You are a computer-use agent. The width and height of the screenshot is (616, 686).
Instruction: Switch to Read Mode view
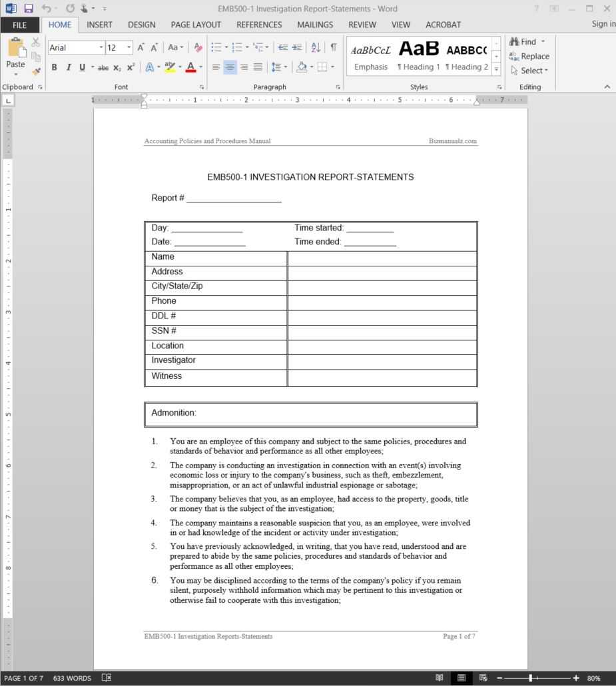[440, 678]
